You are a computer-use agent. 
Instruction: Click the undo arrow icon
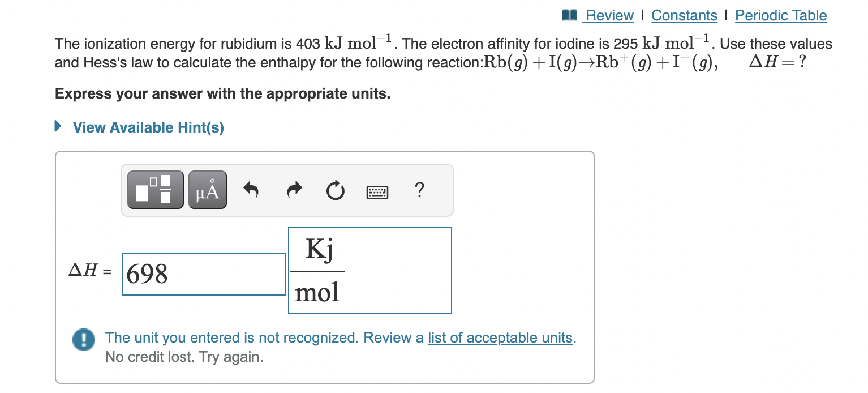pos(251,190)
